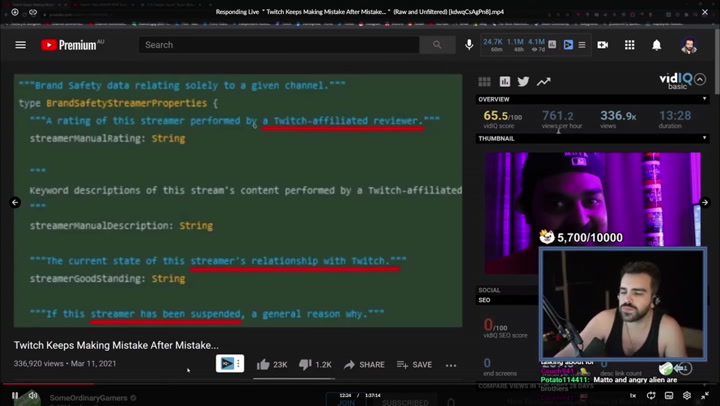The width and height of the screenshot is (720, 406).
Task: Click the Create video camera icon
Action: point(602,45)
